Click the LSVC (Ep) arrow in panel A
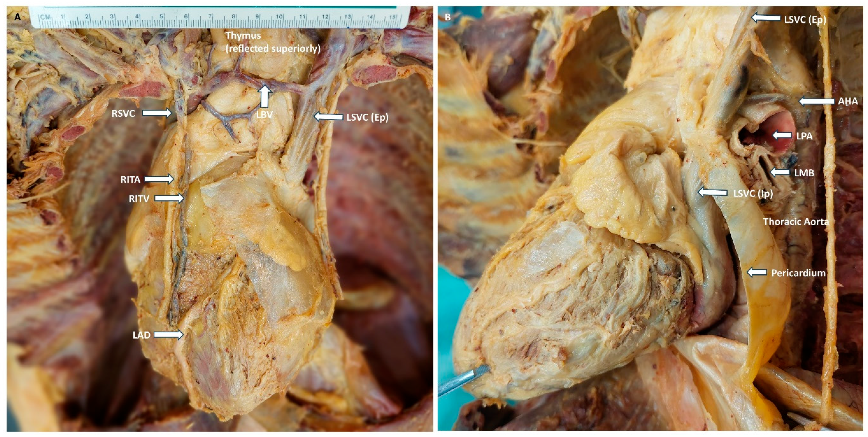868x437 pixels. point(329,117)
